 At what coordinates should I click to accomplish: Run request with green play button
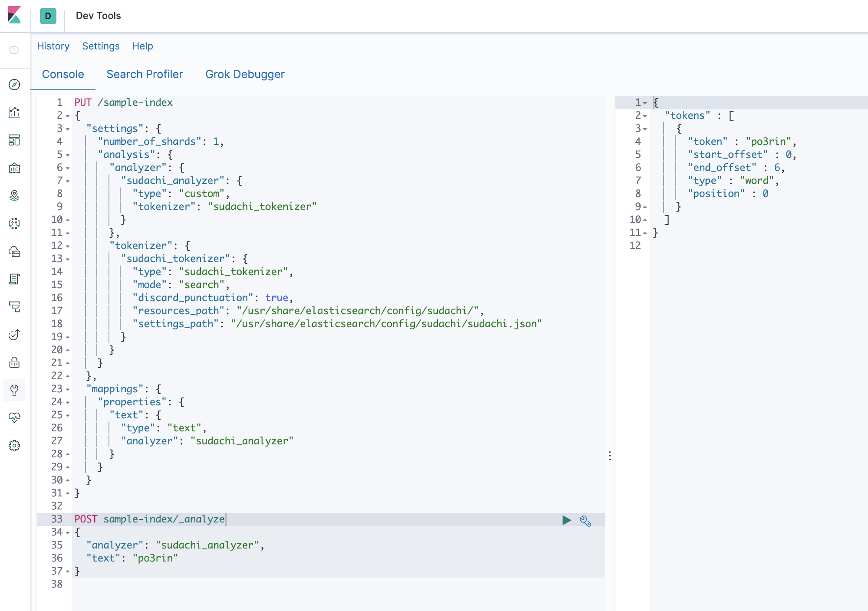click(x=566, y=520)
